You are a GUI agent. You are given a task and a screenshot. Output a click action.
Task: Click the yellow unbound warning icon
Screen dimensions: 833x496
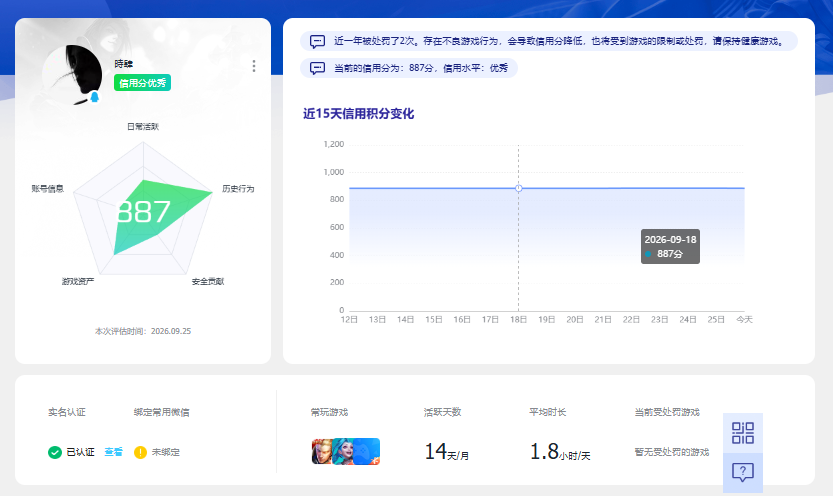(x=140, y=452)
